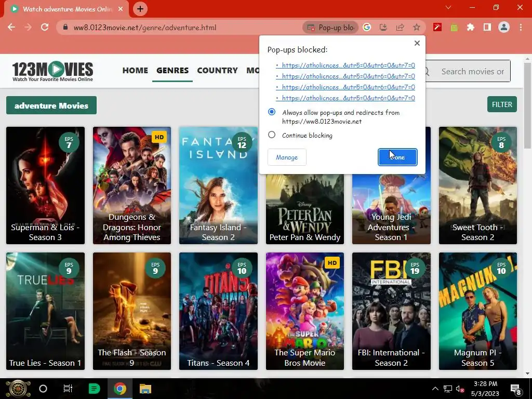The height and width of the screenshot is (399, 532).
Task: Open the COUNTRY menu item
Action: (218, 70)
